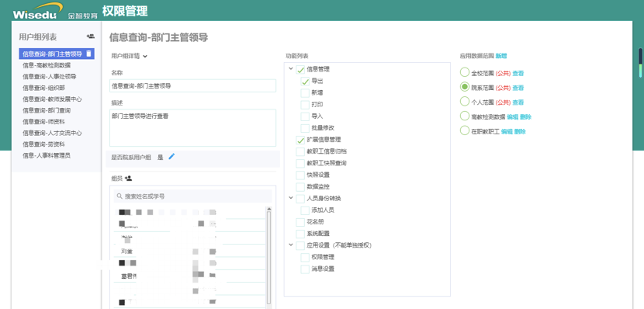Check the 消息设置 checkbox

coord(305,269)
